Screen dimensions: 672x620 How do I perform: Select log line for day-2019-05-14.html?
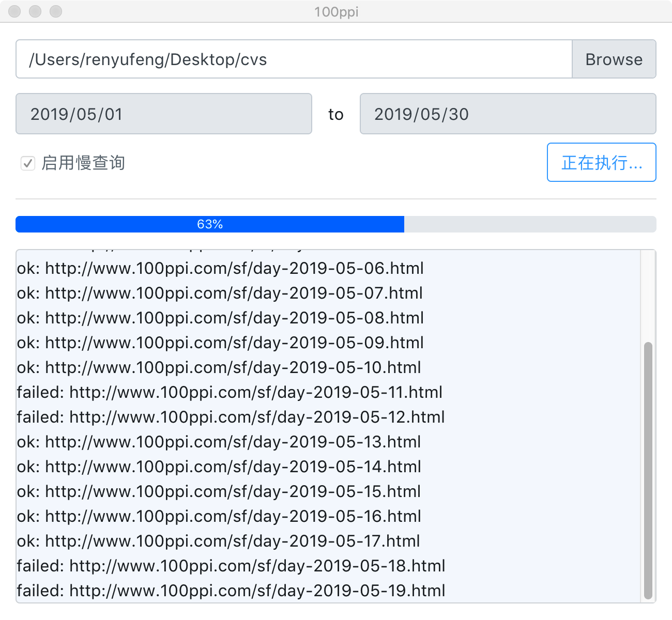click(x=219, y=467)
